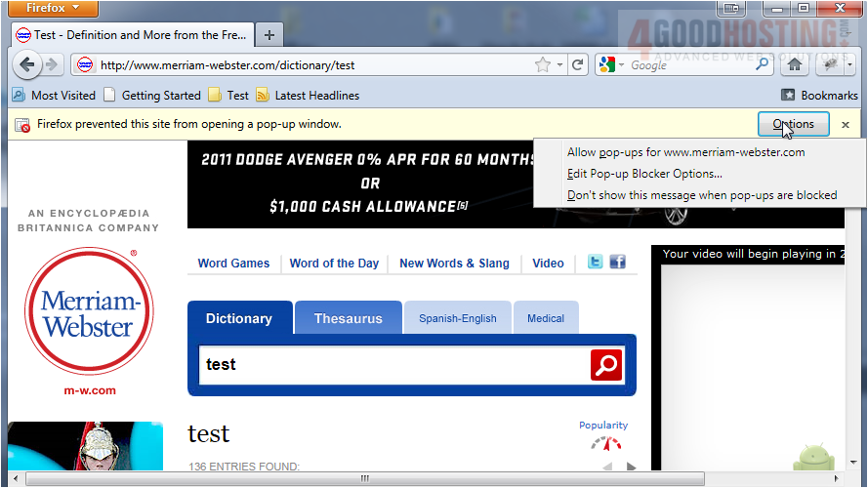Click the Most Visited bookmarks button
Viewport: 868px width, 488px height.
54,96
